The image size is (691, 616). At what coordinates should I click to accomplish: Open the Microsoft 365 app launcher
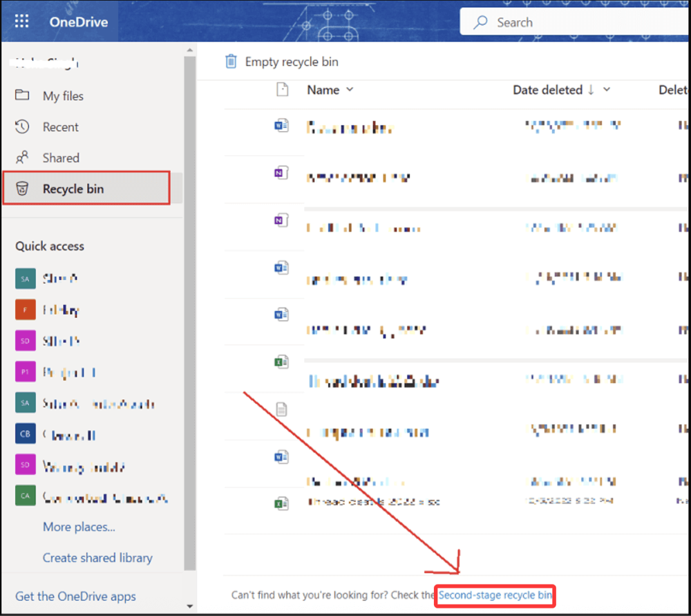(x=21, y=21)
